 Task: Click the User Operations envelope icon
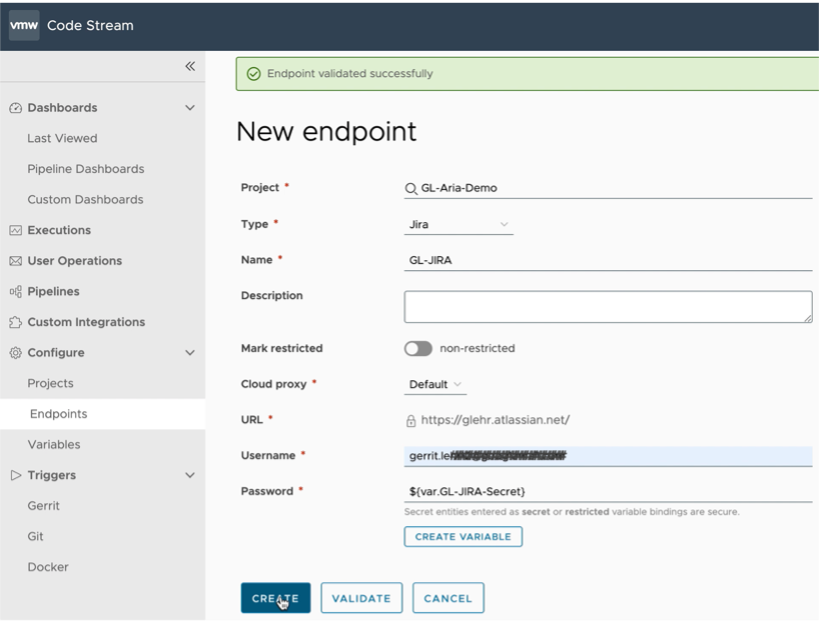pyautogui.click(x=16, y=261)
